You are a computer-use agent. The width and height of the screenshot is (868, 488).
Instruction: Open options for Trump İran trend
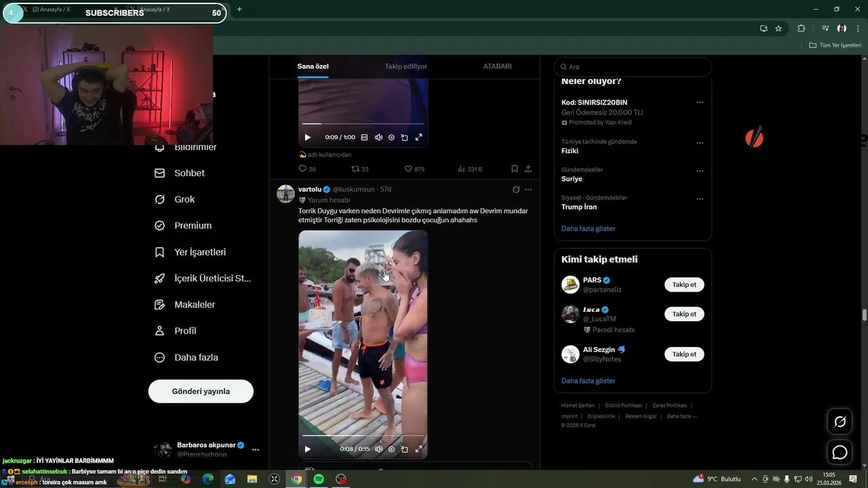tap(700, 199)
